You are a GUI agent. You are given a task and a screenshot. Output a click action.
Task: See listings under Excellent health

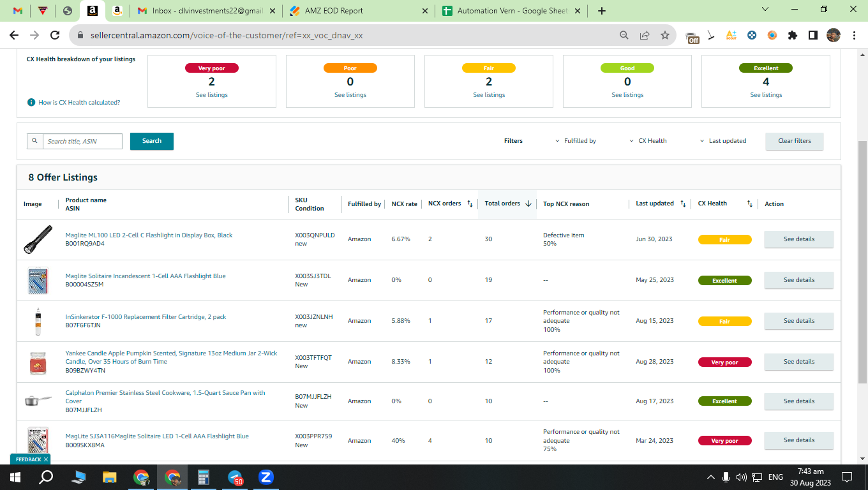pos(766,94)
